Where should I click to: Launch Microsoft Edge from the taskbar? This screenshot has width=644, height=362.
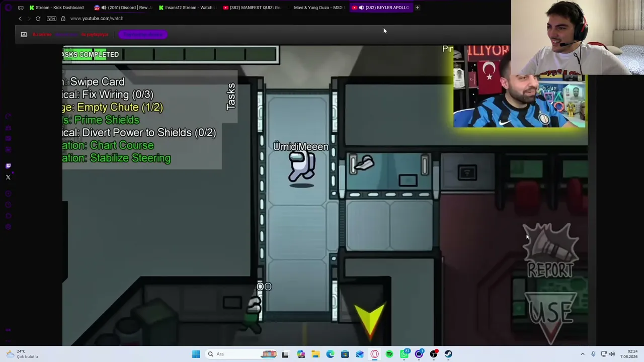pyautogui.click(x=330, y=354)
